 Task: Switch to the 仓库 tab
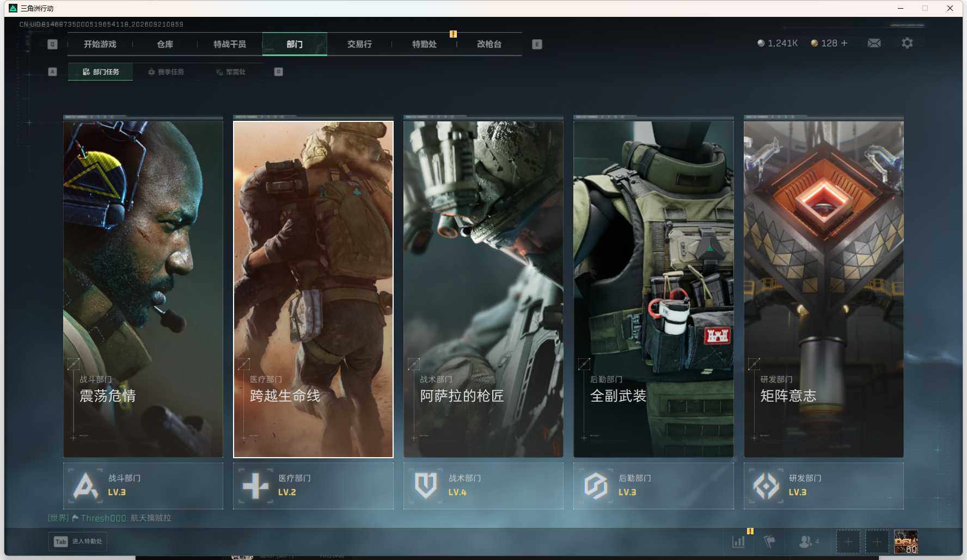pyautogui.click(x=165, y=44)
